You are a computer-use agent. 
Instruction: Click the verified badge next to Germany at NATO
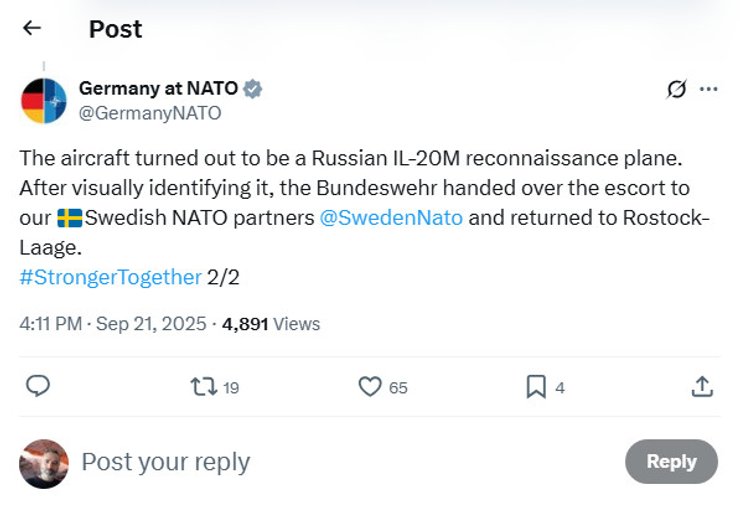(x=253, y=88)
